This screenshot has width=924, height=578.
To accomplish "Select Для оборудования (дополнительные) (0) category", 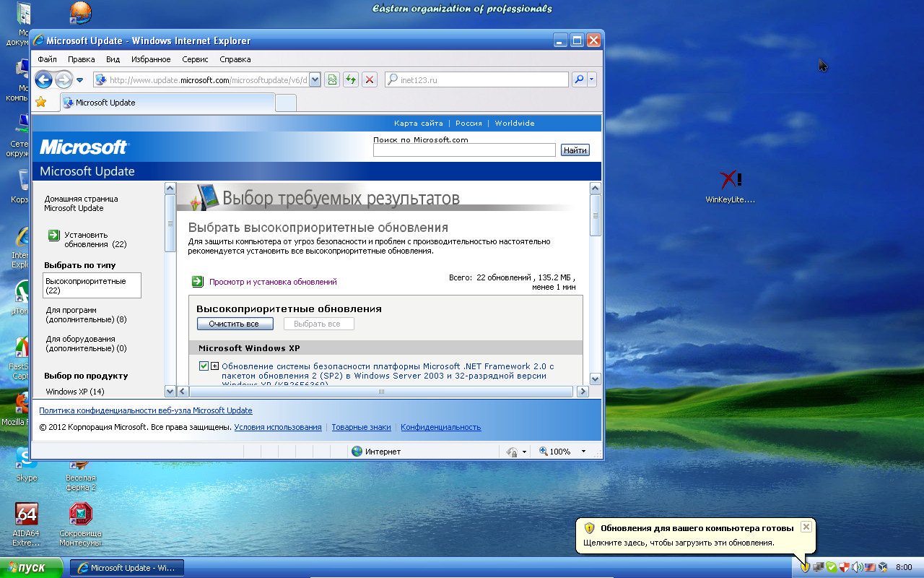I will [86, 343].
